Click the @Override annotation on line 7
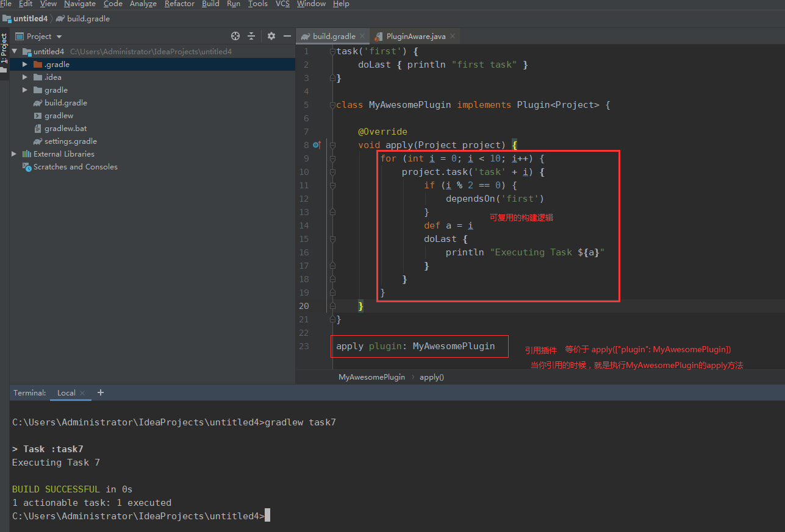 click(x=382, y=132)
